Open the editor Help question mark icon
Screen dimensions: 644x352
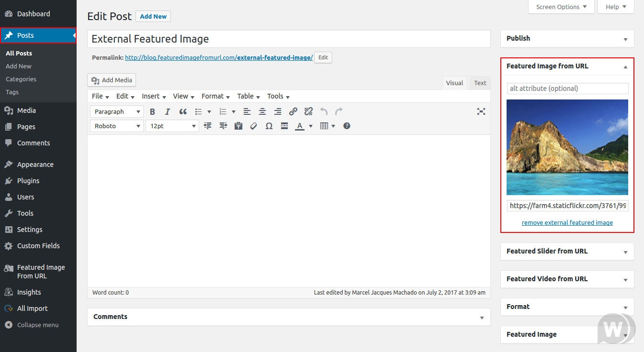click(347, 126)
